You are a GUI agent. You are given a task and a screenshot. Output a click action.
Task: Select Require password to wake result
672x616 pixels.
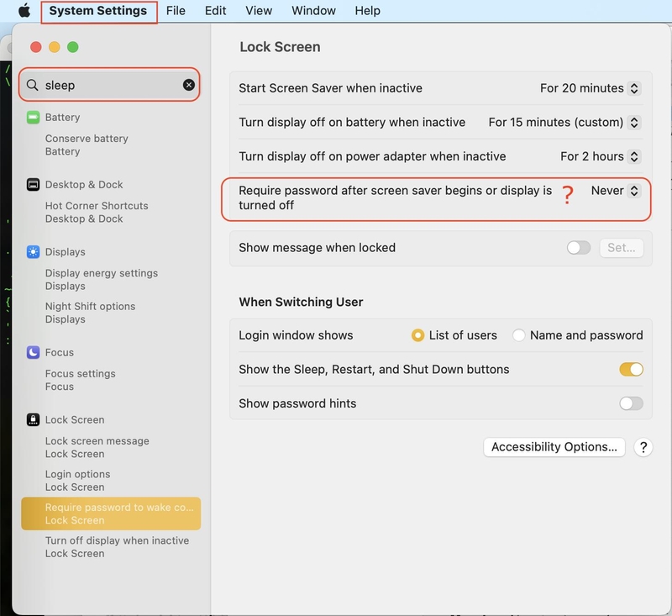111,513
